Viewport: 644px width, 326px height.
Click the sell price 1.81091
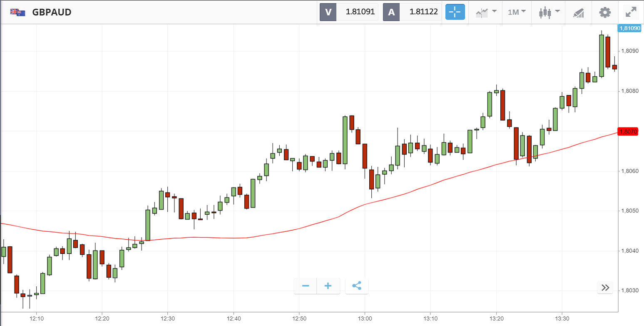point(357,12)
